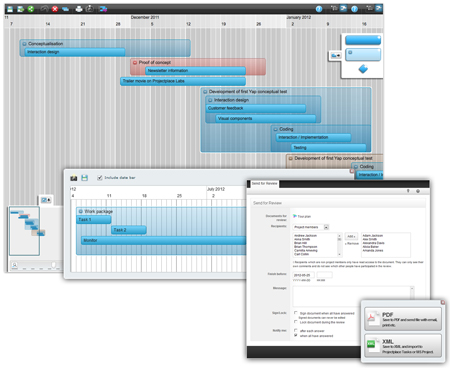Select Andrew Jackson in the members list
450x368 pixels.
point(305,236)
